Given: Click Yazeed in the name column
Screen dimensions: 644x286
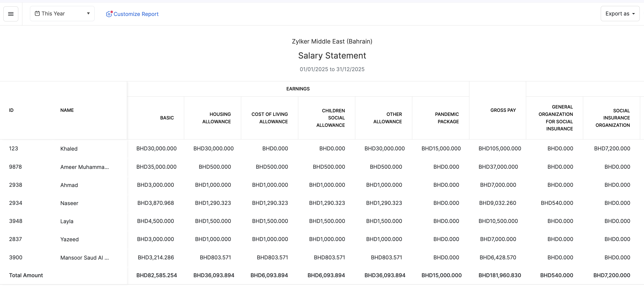Looking at the screenshot, I should click(69, 239).
